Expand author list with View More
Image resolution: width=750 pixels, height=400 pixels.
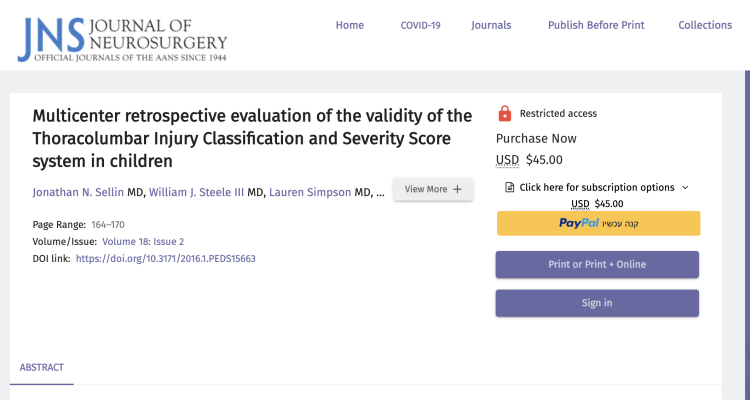click(432, 189)
